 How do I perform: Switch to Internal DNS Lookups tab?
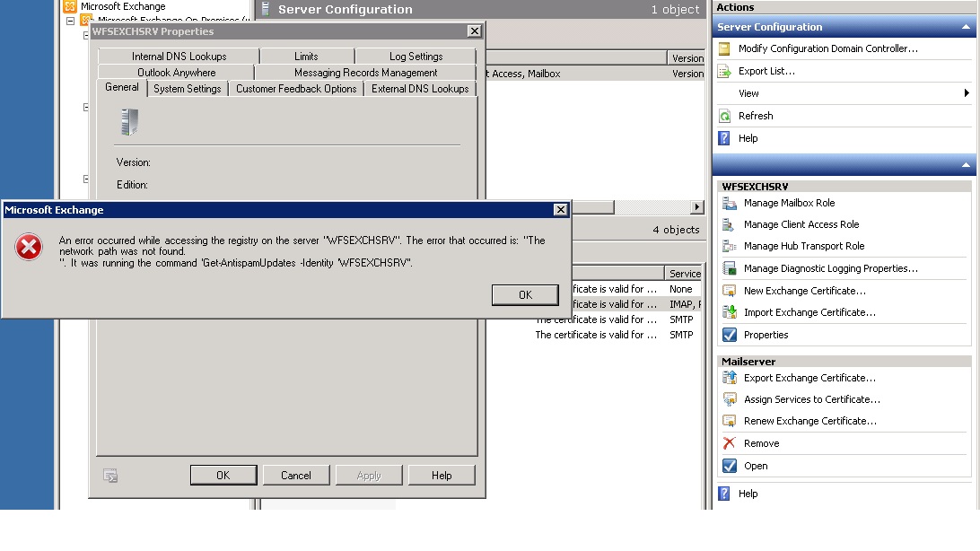[179, 57]
